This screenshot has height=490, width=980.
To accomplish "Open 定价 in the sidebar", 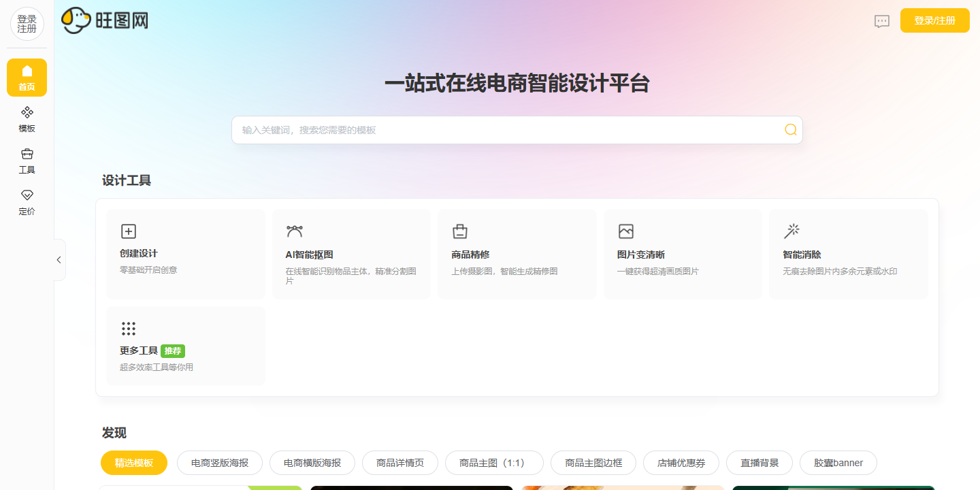I will click(x=27, y=202).
